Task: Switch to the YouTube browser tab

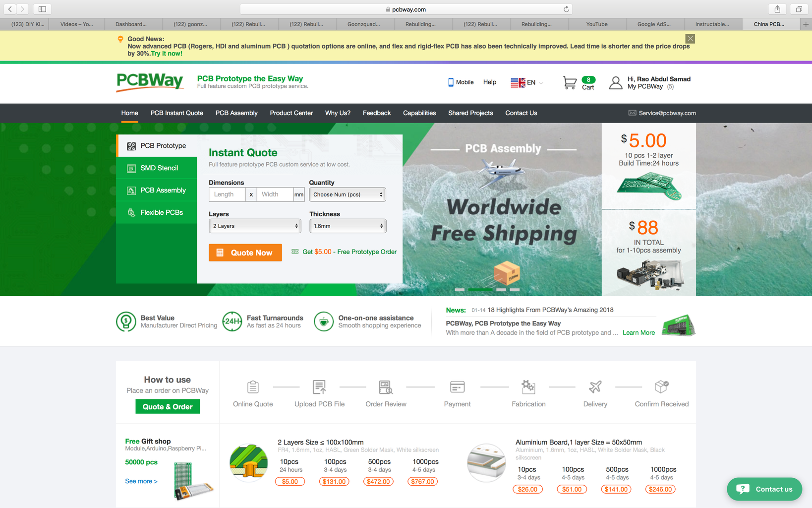Action: 597,24
